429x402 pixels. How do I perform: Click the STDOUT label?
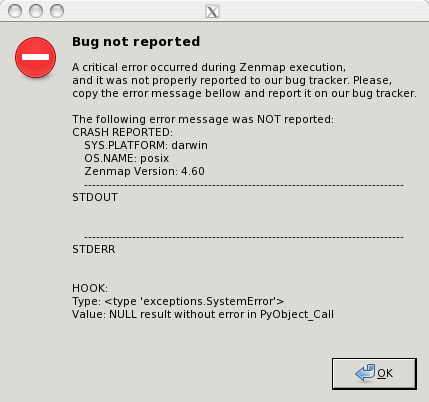coord(95,197)
